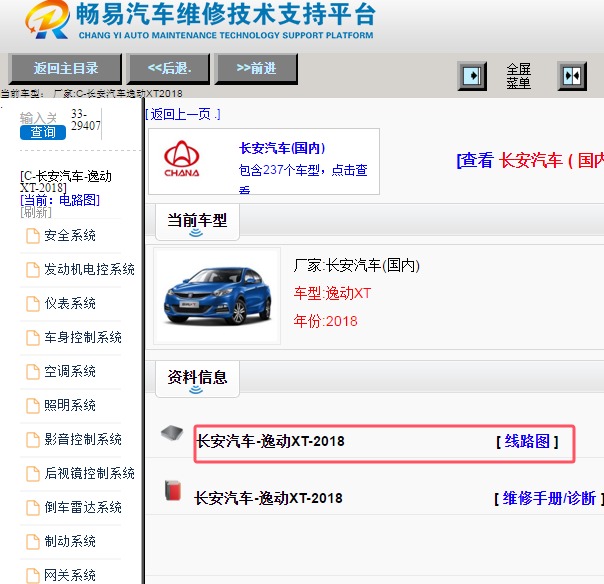Open 影音控制系统 in the sidebar

83,439
